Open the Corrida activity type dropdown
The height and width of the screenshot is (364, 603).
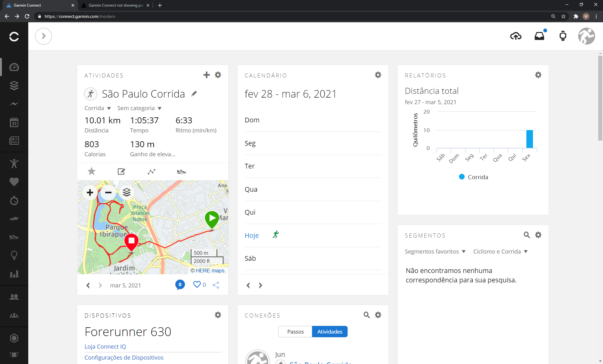(x=98, y=108)
